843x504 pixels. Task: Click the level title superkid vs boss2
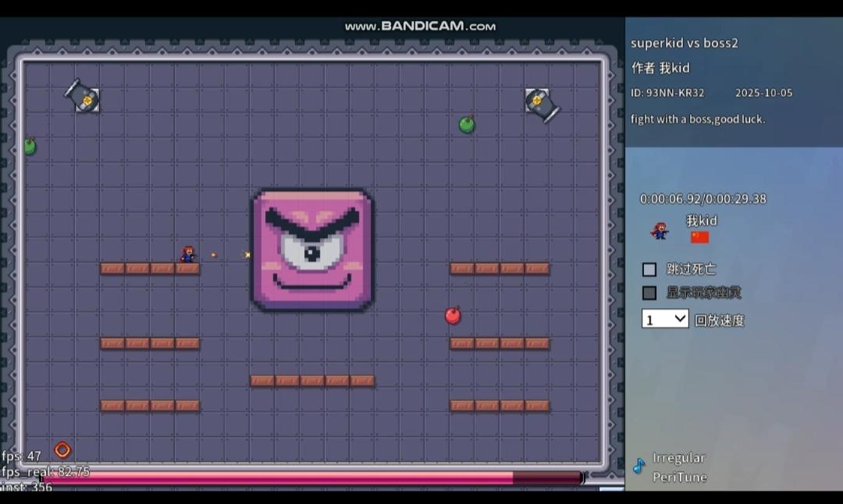click(684, 43)
